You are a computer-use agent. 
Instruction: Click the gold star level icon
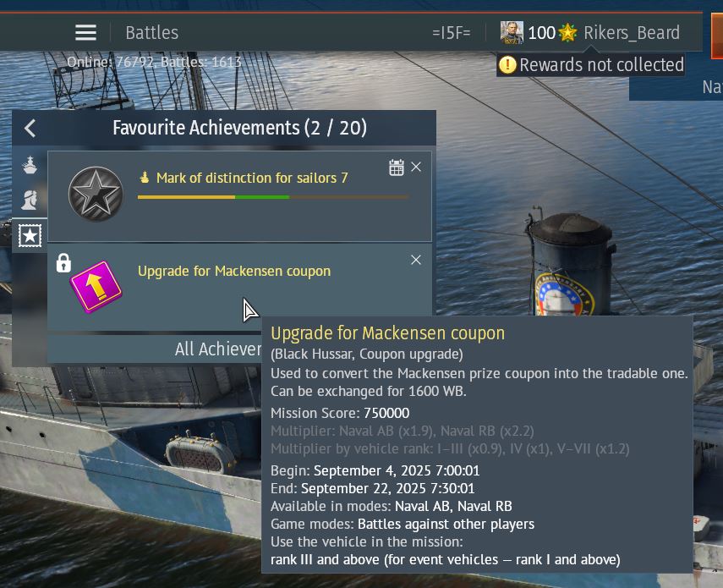[x=567, y=33]
